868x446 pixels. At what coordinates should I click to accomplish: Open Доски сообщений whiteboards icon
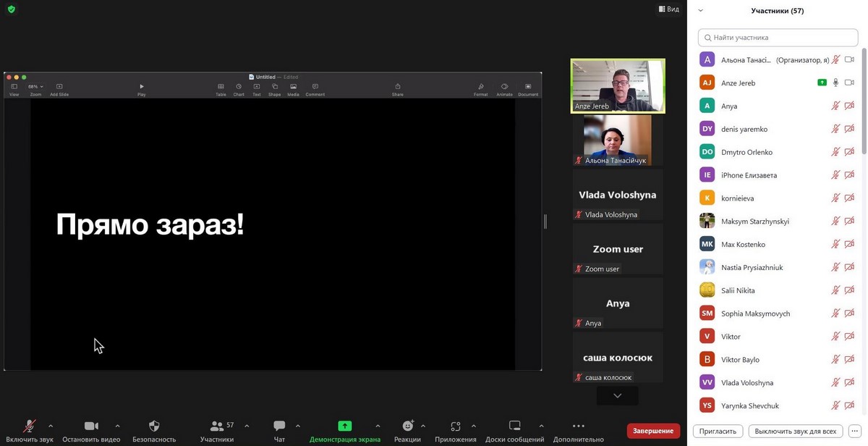click(x=514, y=426)
